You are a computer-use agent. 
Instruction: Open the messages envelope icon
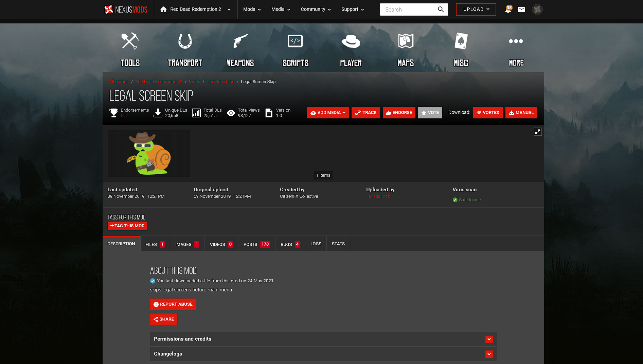pos(521,9)
